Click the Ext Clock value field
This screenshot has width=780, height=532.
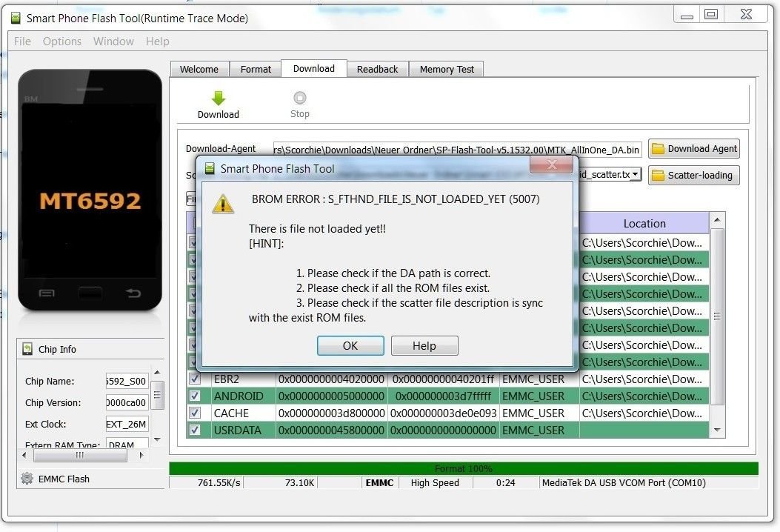click(127, 424)
